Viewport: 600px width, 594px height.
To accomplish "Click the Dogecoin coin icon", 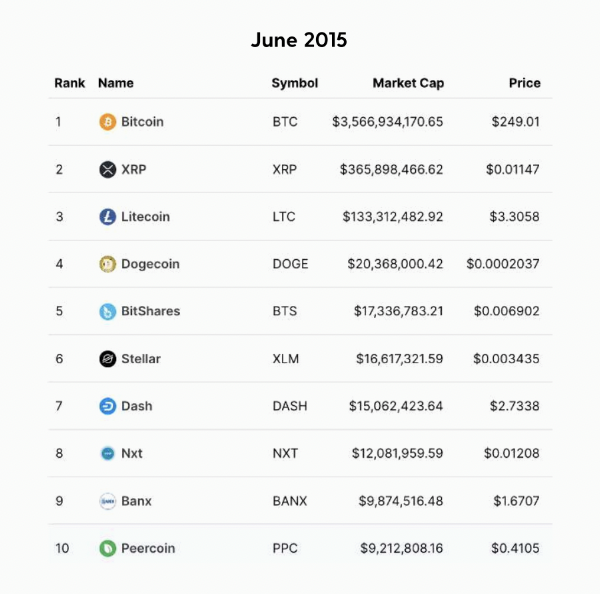I will [x=108, y=264].
